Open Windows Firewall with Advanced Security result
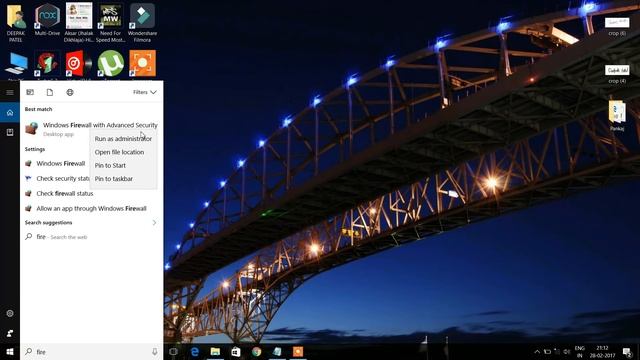Screen dimensions: 640x360 pyautogui.click(x=91, y=129)
